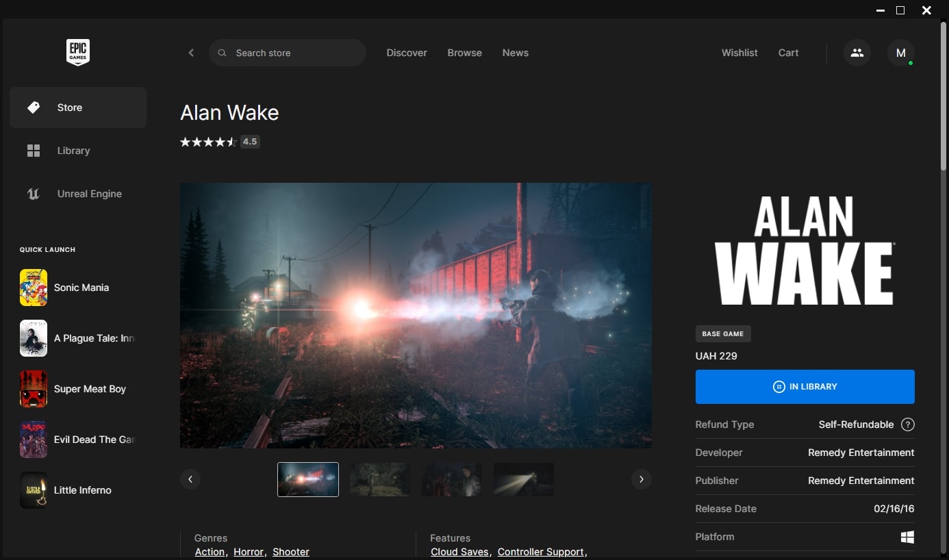Click the A Plague Tale game icon
The image size is (949, 560).
tap(34, 338)
